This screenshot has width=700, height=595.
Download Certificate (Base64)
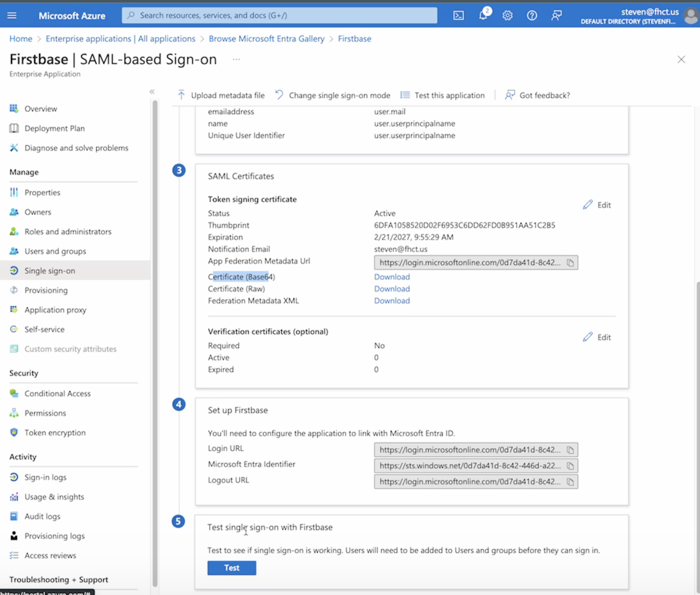click(x=392, y=277)
